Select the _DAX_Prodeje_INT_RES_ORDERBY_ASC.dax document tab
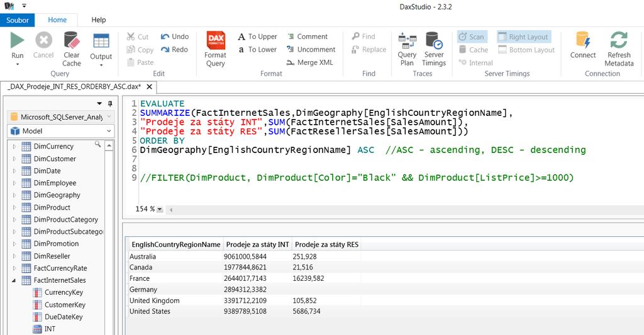644x335 pixels. (x=74, y=87)
